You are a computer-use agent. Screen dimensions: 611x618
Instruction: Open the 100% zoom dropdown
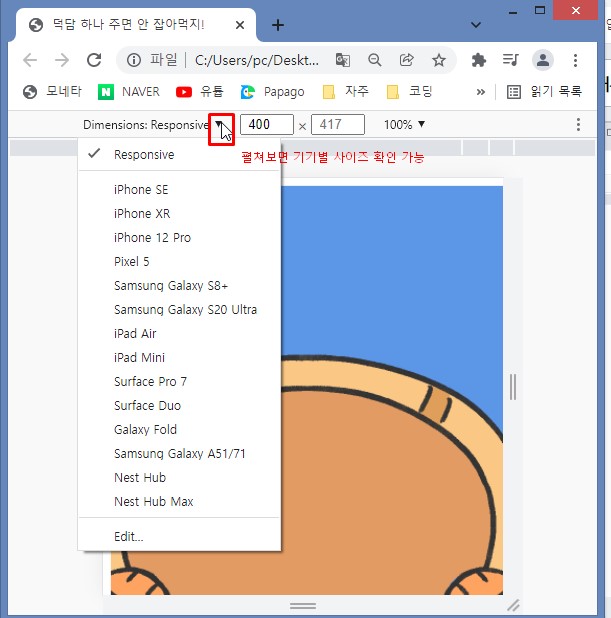(404, 125)
